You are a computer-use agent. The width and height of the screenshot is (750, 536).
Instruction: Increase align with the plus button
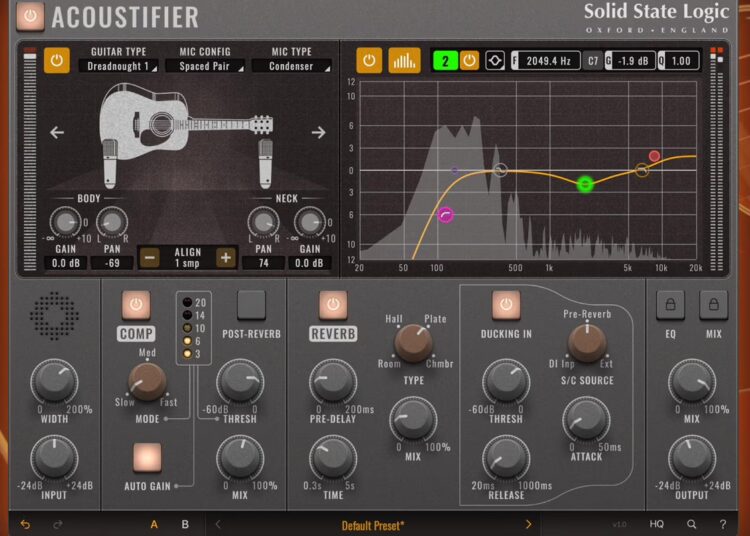pos(226,258)
